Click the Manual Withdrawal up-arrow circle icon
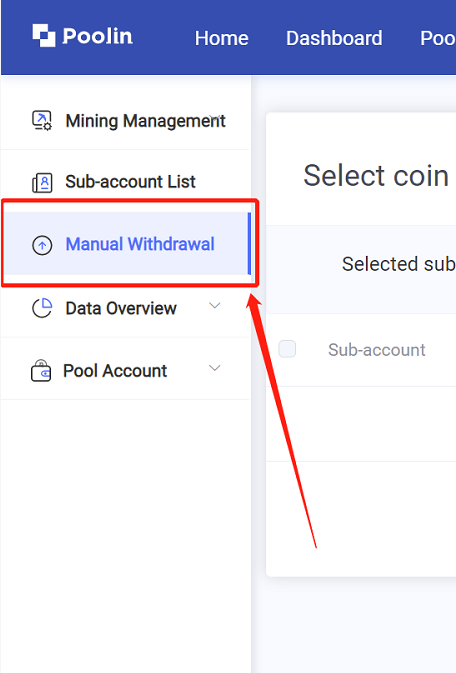This screenshot has width=456, height=673. point(42,245)
